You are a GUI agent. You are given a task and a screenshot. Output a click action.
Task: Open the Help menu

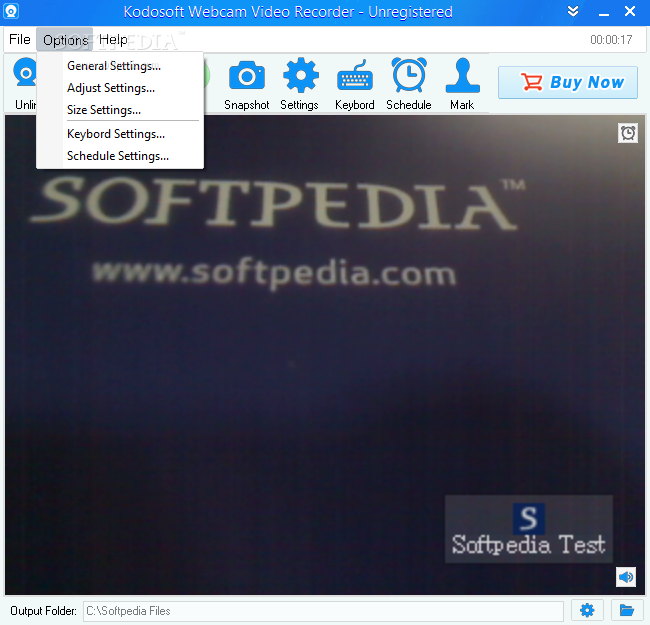click(x=113, y=39)
